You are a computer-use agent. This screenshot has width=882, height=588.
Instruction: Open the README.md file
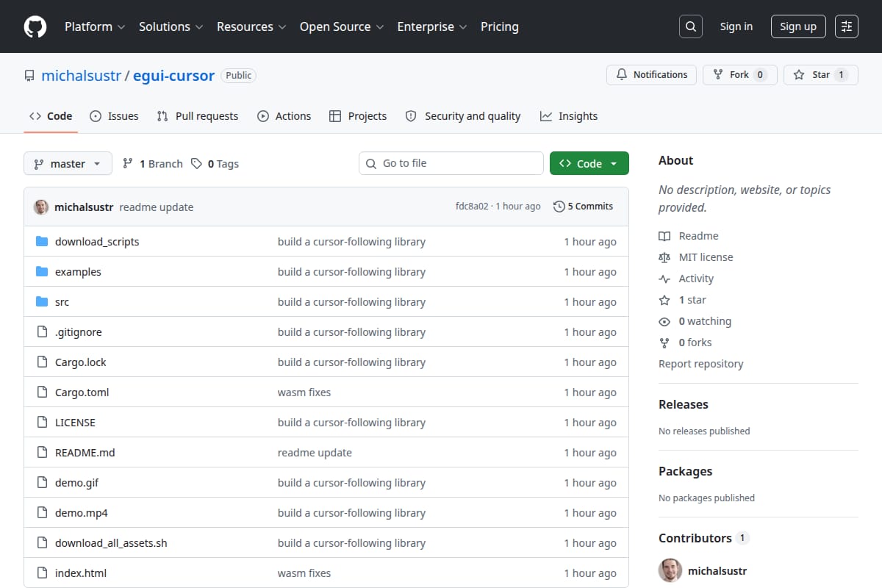85,453
